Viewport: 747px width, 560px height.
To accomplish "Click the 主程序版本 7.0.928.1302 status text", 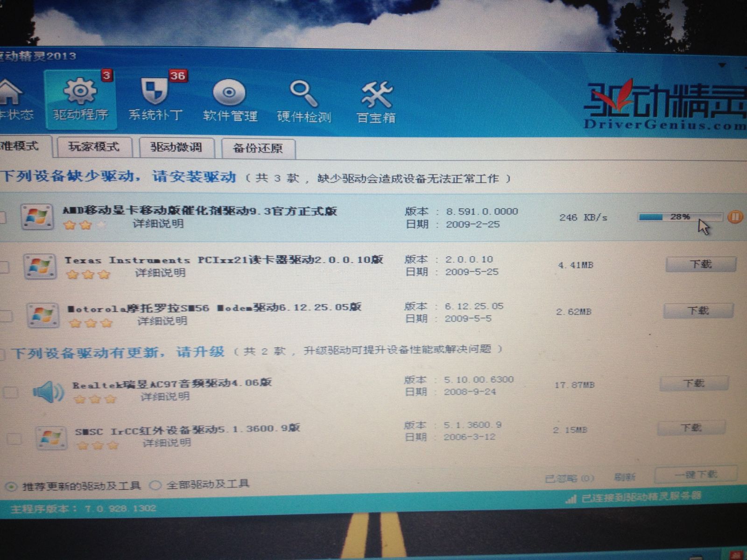I will pos(83,508).
